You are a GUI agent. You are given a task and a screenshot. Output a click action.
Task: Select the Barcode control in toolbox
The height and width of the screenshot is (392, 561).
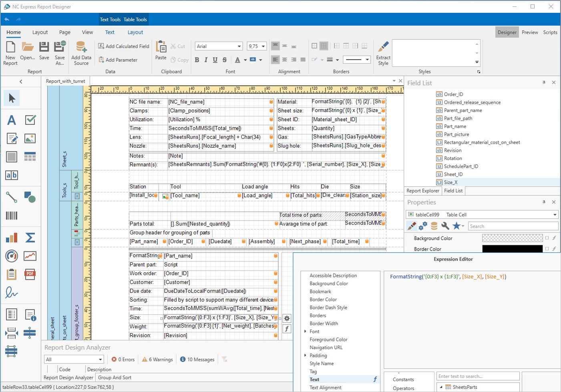[x=12, y=216]
